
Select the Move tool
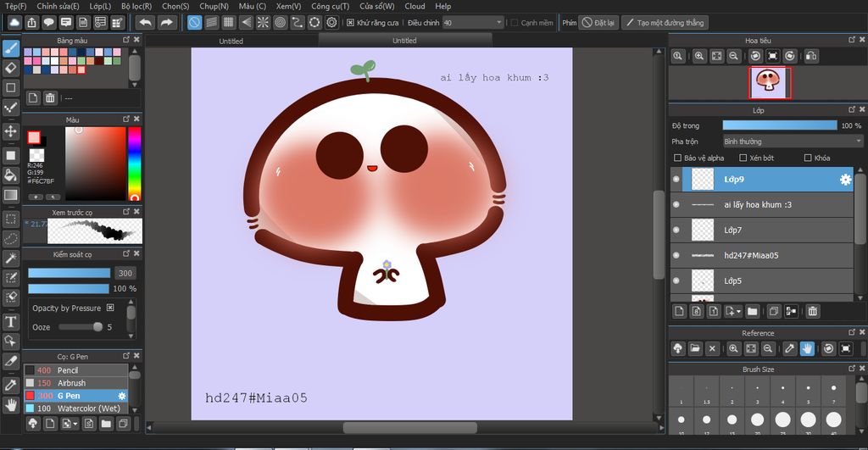pos(10,131)
